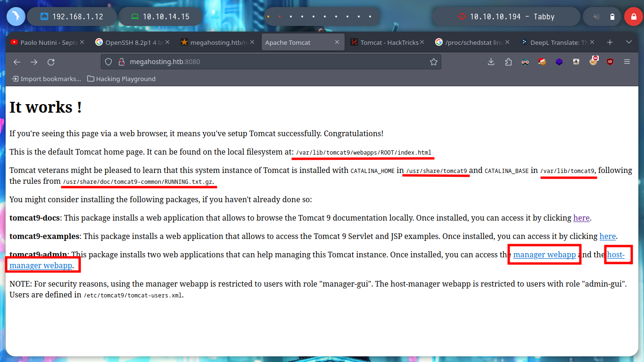Open the tomcat9-examples "here" link
Screen dimensions: 644x362
click(x=608, y=236)
